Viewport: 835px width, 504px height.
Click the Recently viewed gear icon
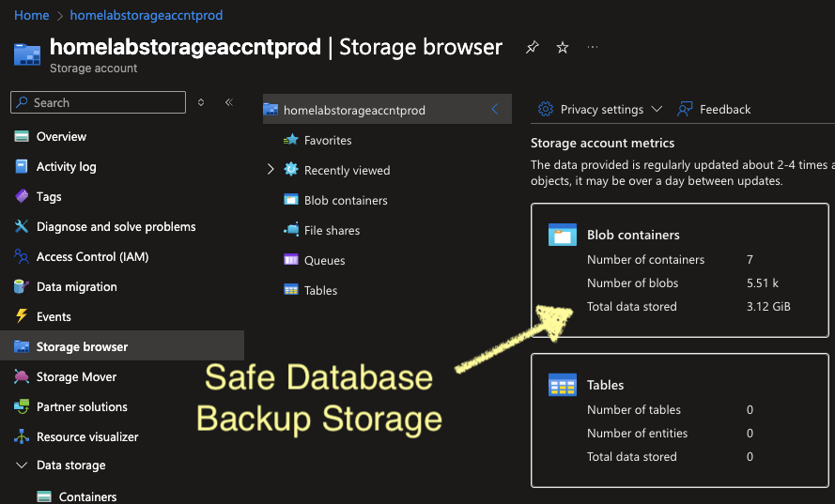[x=291, y=170]
